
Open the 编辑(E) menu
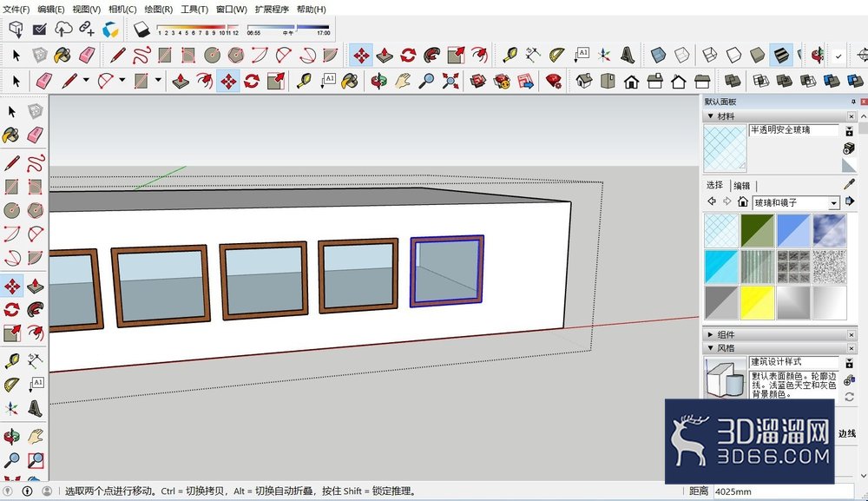coord(51,10)
